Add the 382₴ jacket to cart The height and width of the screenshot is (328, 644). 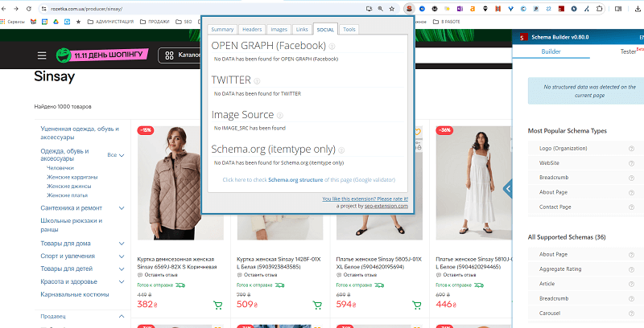[x=217, y=305]
